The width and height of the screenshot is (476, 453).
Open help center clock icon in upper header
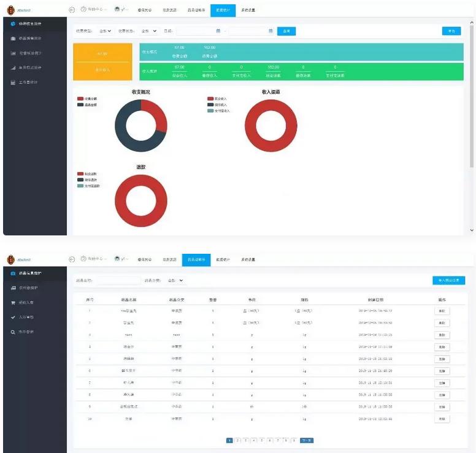coord(83,9)
